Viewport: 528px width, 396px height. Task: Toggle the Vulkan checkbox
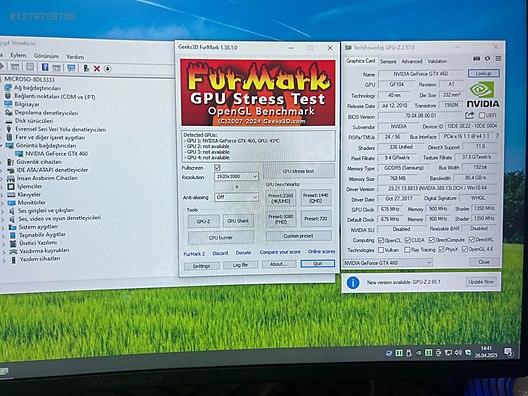pos(381,250)
